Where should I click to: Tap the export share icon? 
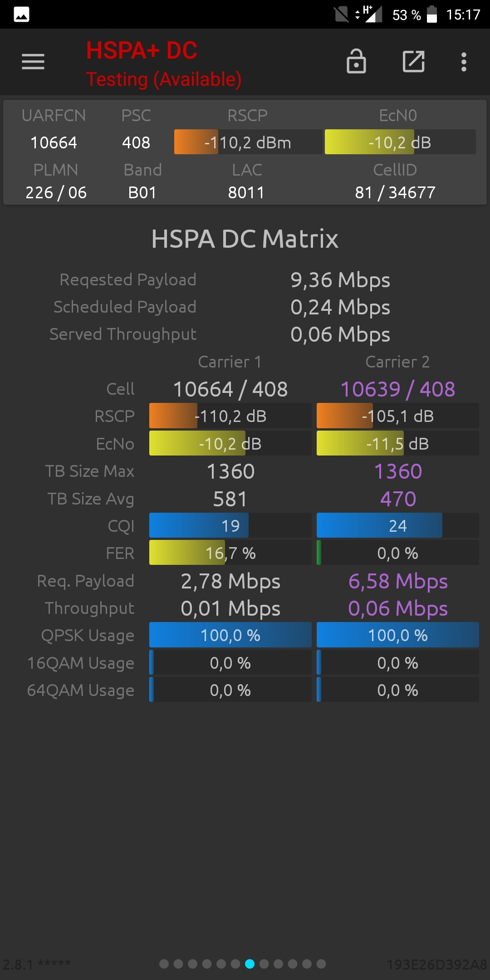coord(414,62)
